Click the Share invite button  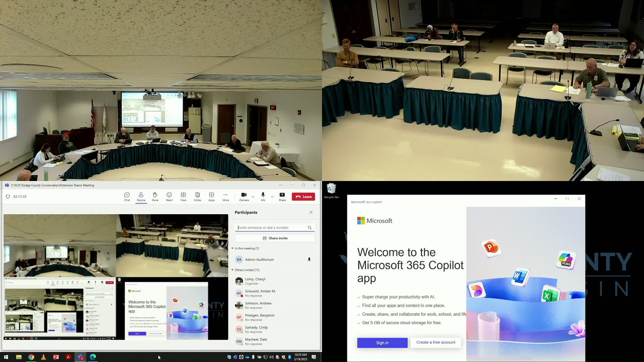275,238
